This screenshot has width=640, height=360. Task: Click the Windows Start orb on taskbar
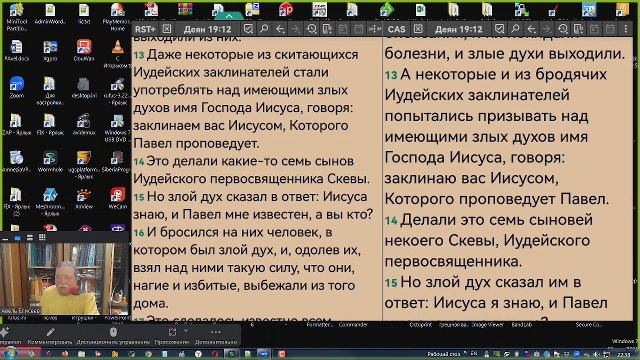click(x=11, y=353)
